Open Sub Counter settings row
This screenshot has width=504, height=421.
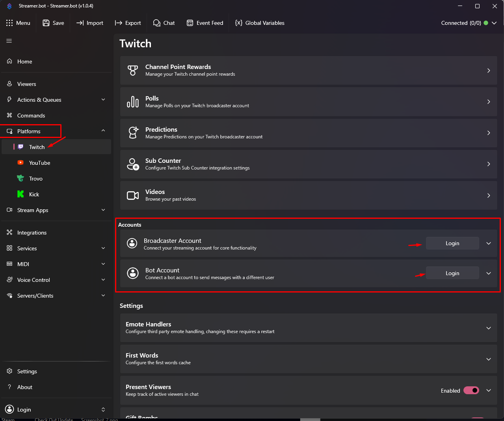click(308, 164)
